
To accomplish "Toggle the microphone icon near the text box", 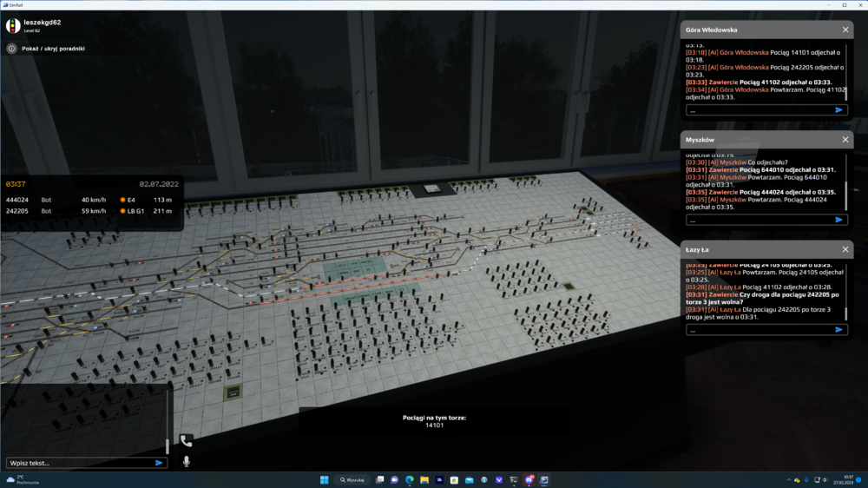I will [x=187, y=461].
